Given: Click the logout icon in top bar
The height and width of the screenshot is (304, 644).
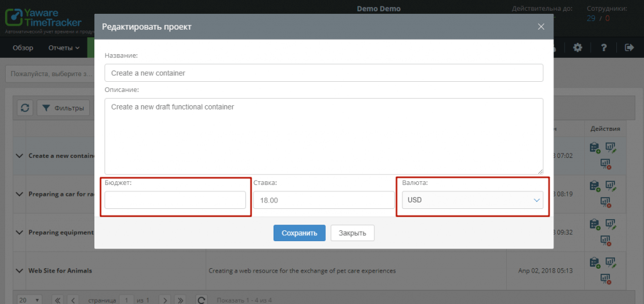Looking at the screenshot, I should (629, 48).
